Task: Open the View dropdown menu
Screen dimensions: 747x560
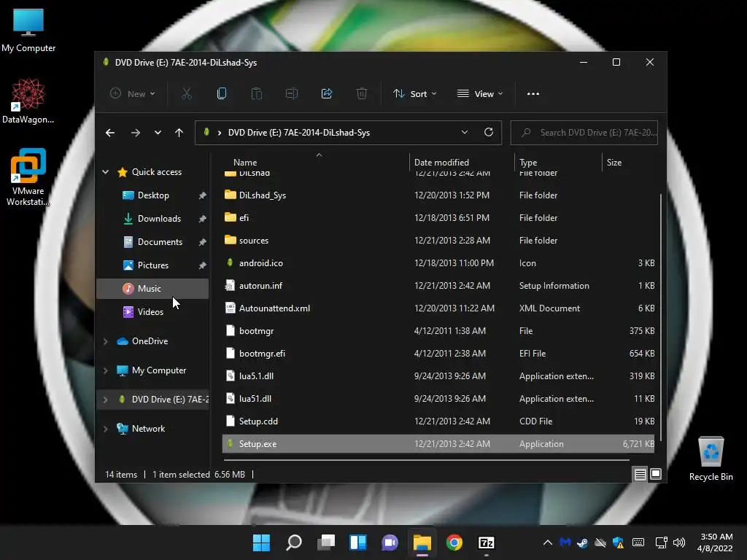Action: 480,94
